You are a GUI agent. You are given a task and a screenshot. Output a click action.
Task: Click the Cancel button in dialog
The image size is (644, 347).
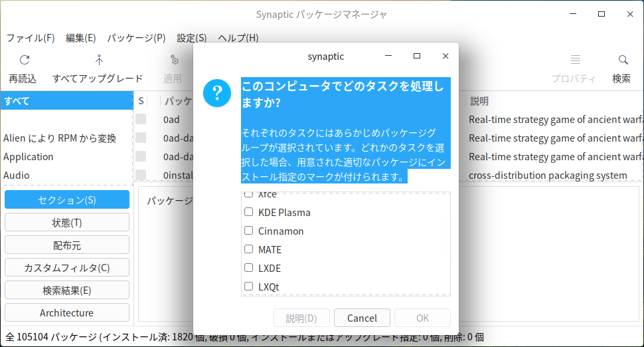[362, 318]
